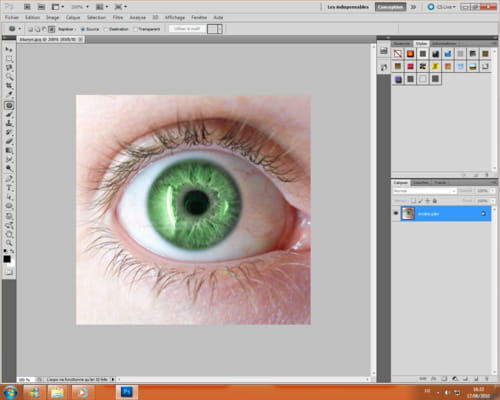
Task: Select the Crop tool
Action: point(9,86)
